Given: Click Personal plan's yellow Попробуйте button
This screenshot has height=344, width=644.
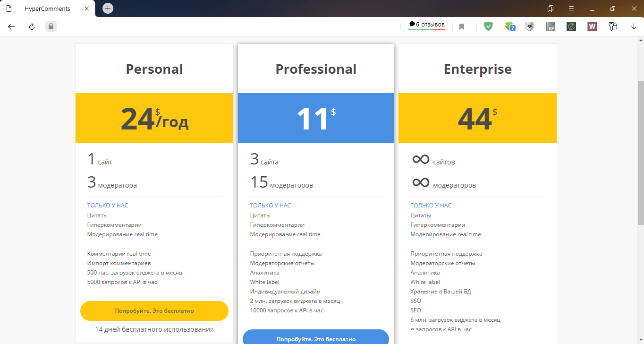Looking at the screenshot, I should [154, 311].
